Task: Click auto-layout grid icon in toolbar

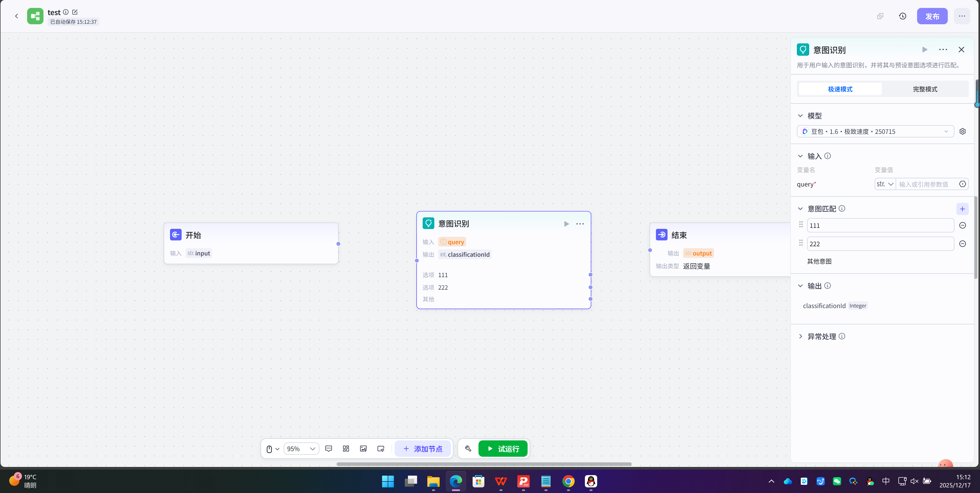Action: coord(346,449)
